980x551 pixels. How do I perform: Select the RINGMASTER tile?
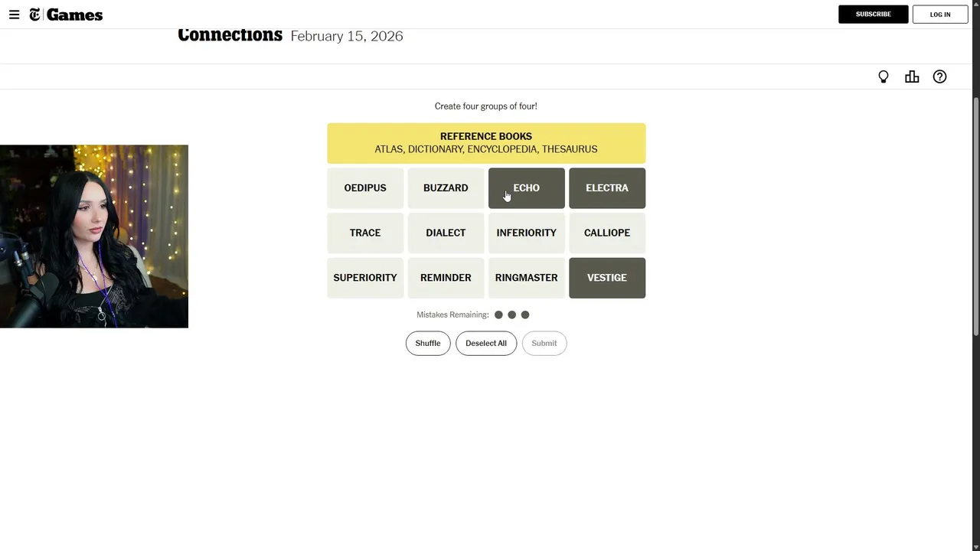(527, 278)
